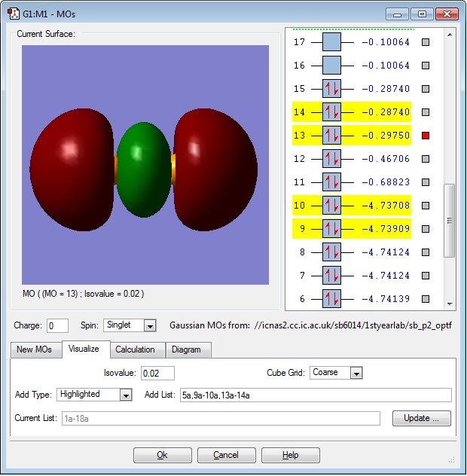Click the Current List field showing 1a-18a

[x=221, y=419]
